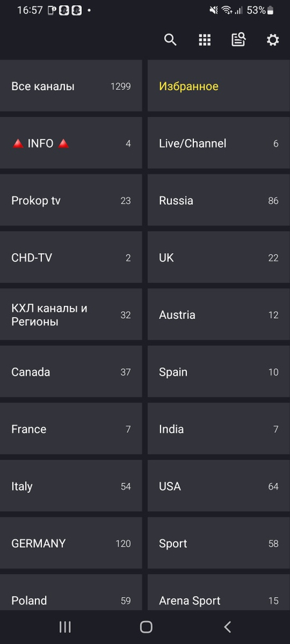Image resolution: width=290 pixels, height=644 pixels.
Task: Open the UK channel group
Action: pos(218,257)
